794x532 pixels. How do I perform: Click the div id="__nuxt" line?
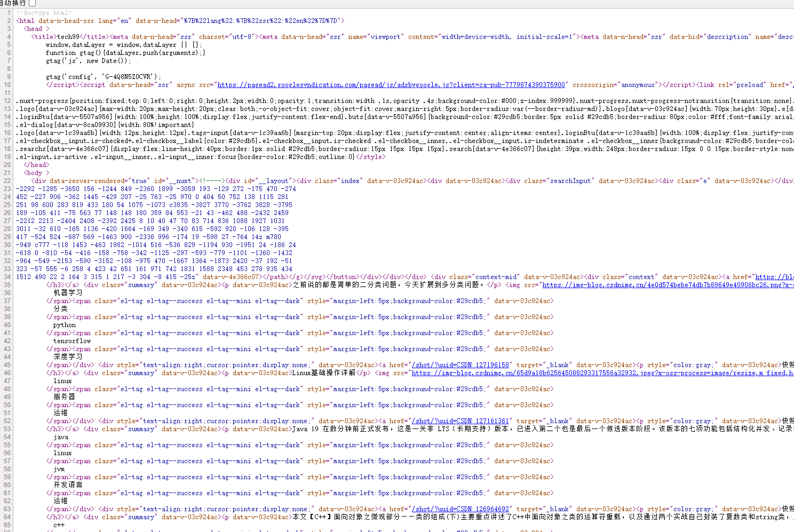412,181
